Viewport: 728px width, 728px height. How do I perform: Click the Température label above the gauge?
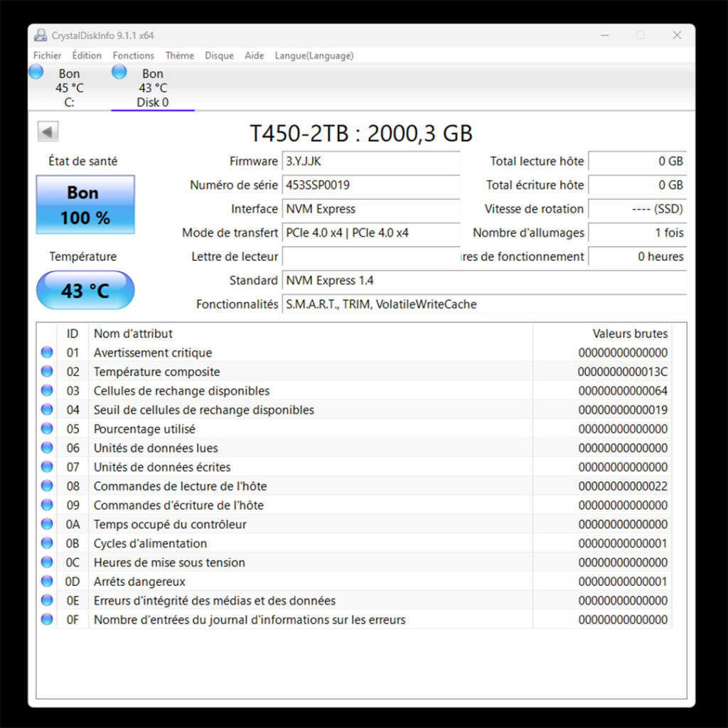coord(83,256)
